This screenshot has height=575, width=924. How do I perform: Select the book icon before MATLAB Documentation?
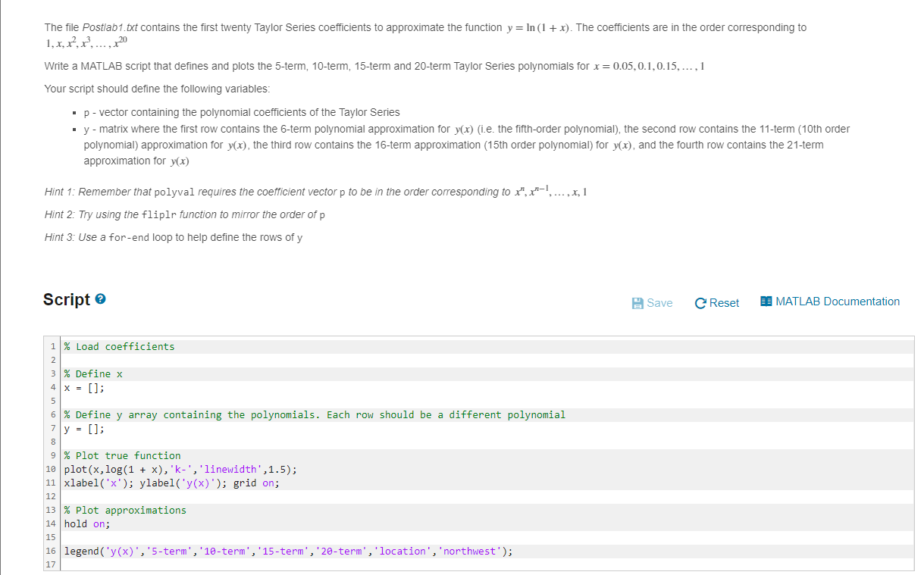pos(766,301)
